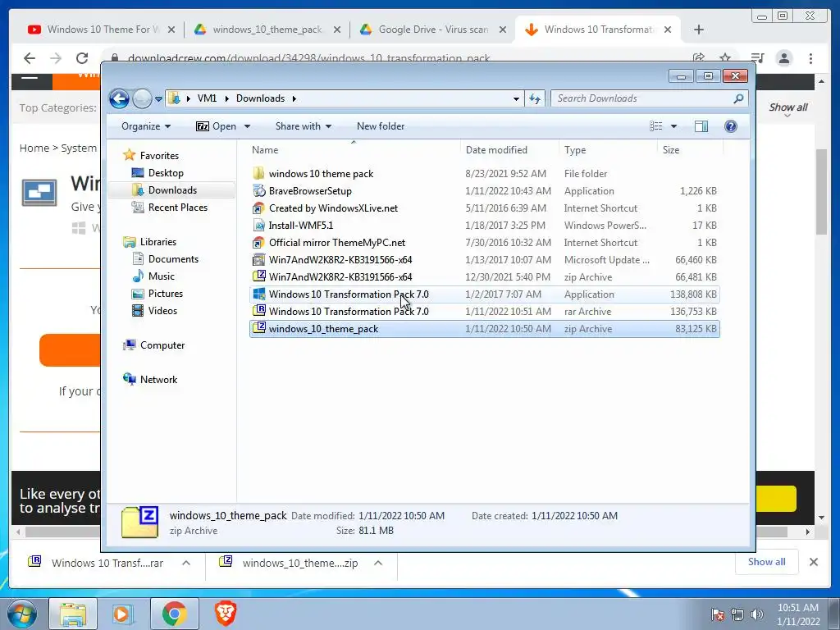Bookmark this page star icon
This screenshot has width=840, height=630.
point(725,57)
